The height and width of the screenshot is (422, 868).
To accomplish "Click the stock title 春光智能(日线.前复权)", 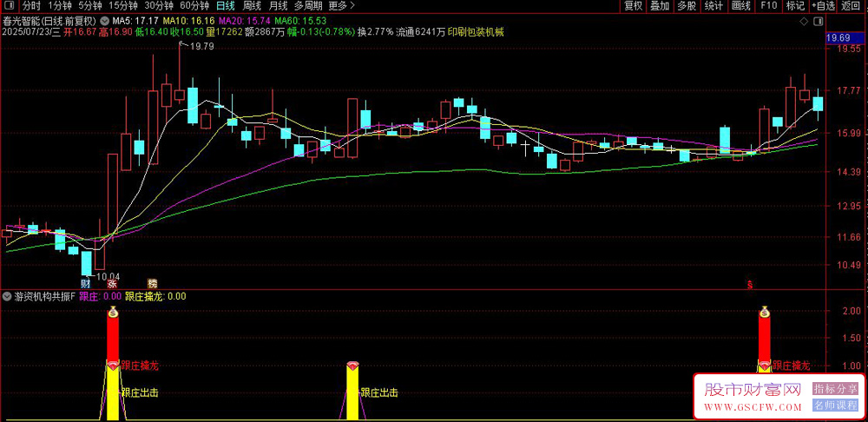I will tap(49, 22).
